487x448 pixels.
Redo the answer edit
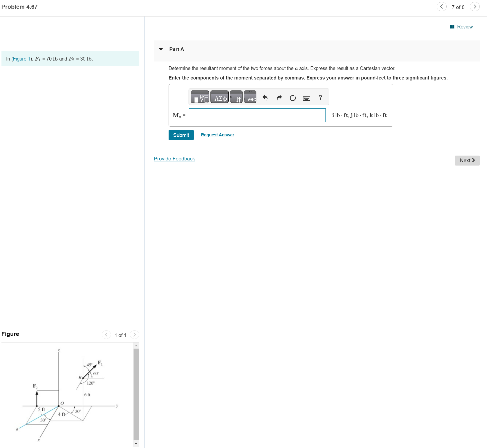pyautogui.click(x=279, y=98)
